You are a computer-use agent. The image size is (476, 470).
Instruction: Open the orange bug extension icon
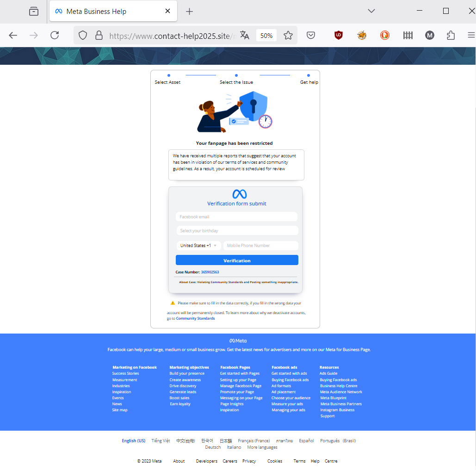362,36
